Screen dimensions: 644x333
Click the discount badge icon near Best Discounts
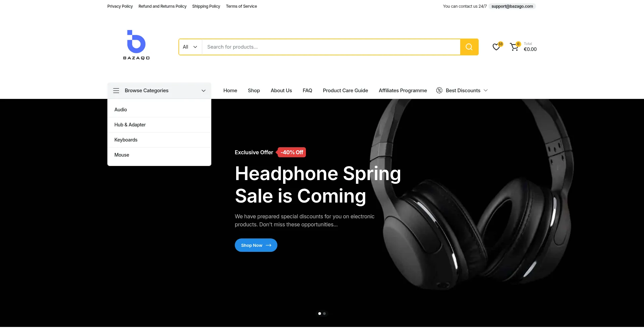(x=439, y=91)
